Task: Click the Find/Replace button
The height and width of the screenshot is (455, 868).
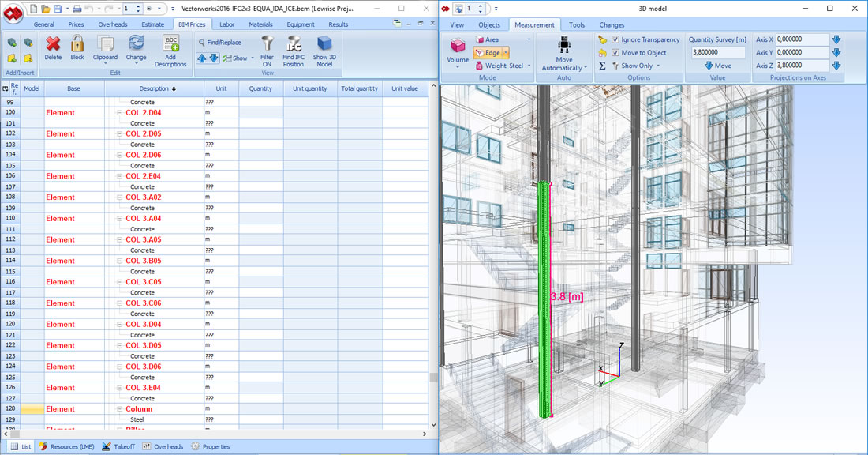Action: (220, 42)
